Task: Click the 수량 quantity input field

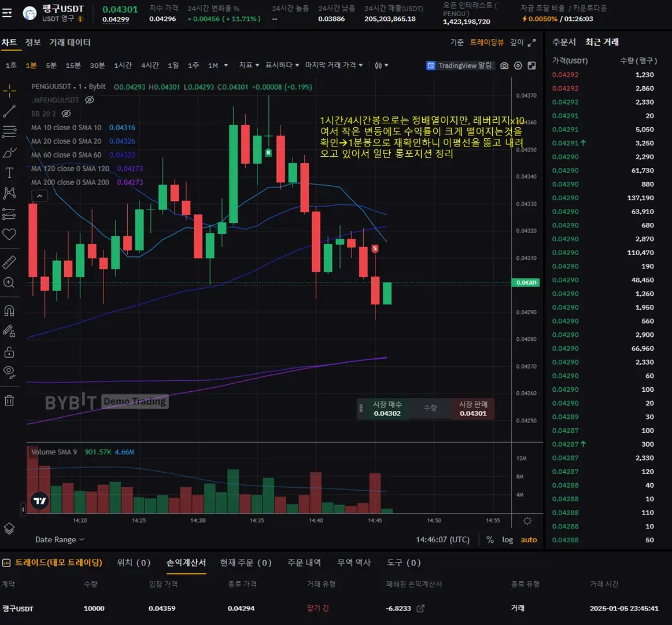Action: 430,409
